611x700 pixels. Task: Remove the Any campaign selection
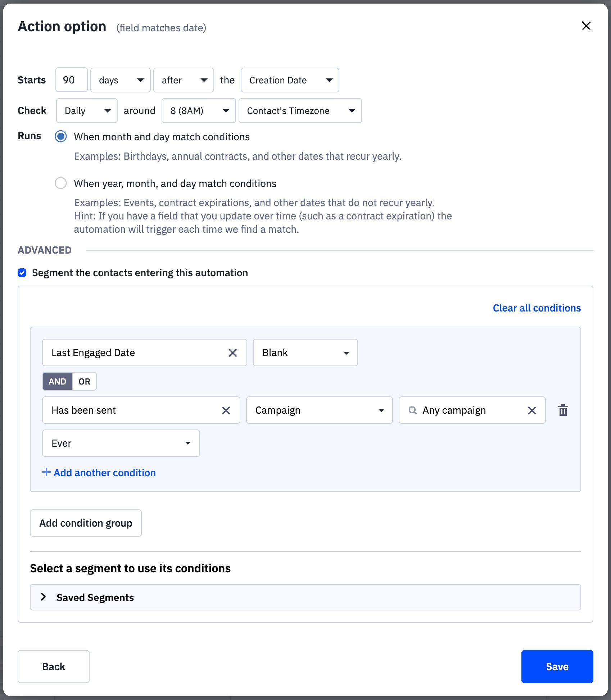click(532, 410)
